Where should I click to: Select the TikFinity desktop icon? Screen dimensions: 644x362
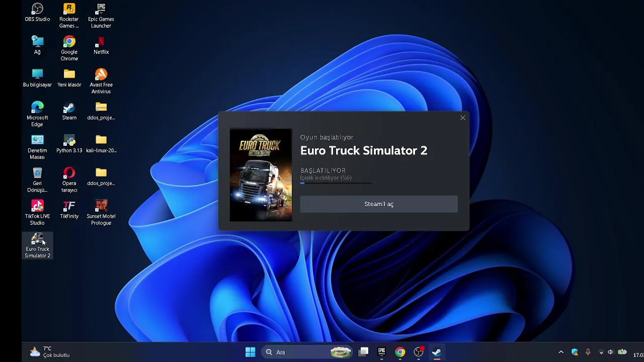(x=69, y=210)
